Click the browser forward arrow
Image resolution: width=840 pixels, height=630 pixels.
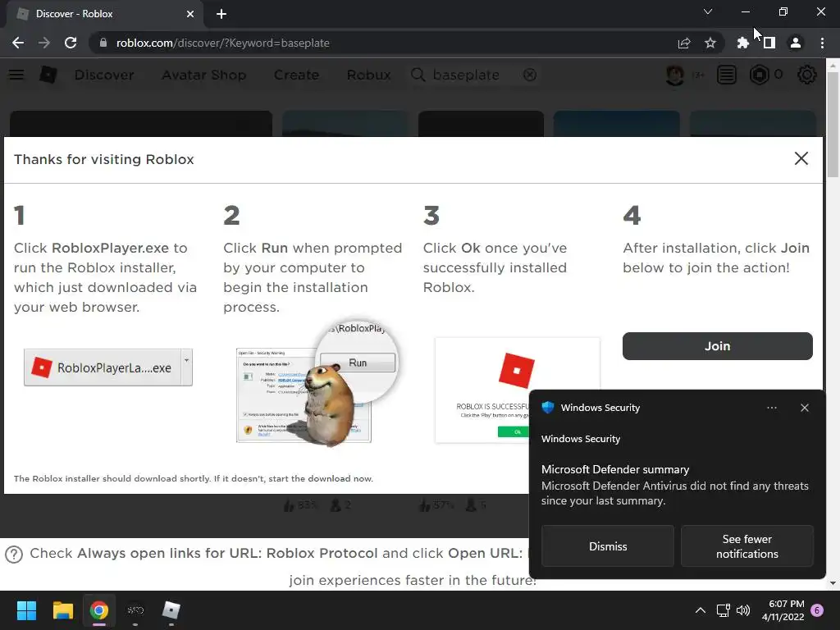[x=44, y=43]
